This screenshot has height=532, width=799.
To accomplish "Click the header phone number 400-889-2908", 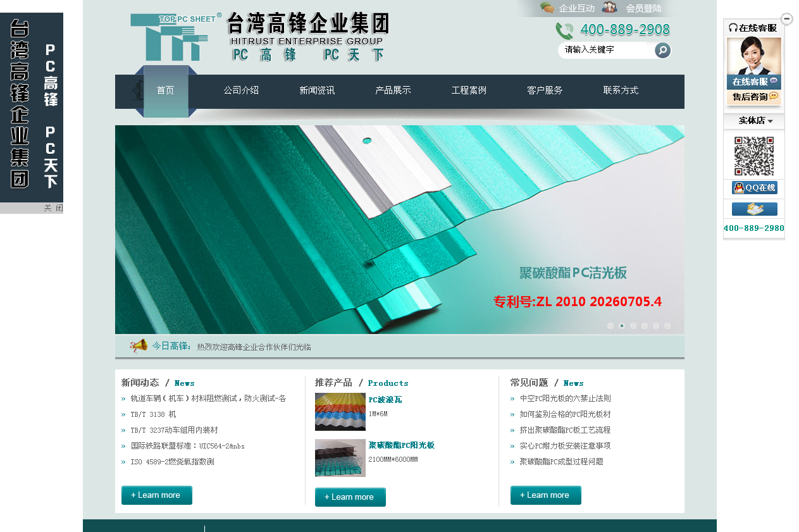I will pyautogui.click(x=625, y=30).
